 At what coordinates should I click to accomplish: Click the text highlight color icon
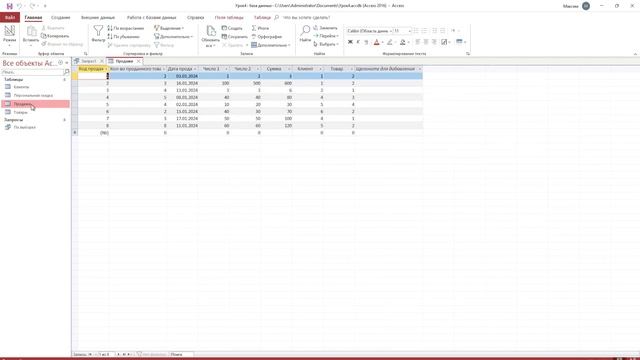pos(389,42)
